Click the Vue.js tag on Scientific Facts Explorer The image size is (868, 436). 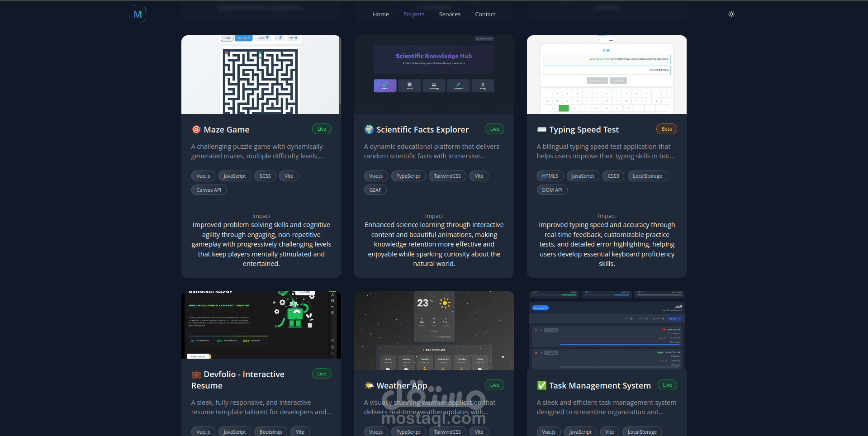tap(376, 176)
